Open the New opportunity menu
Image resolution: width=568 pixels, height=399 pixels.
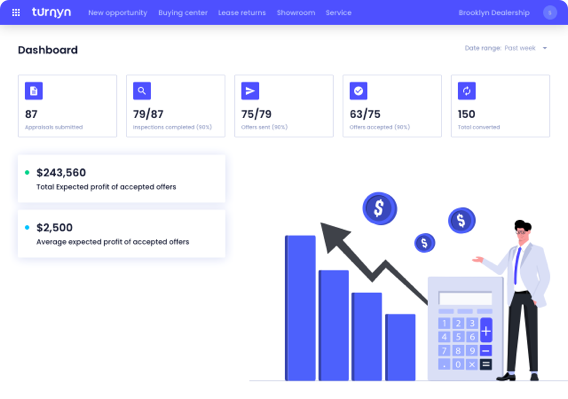pos(118,13)
